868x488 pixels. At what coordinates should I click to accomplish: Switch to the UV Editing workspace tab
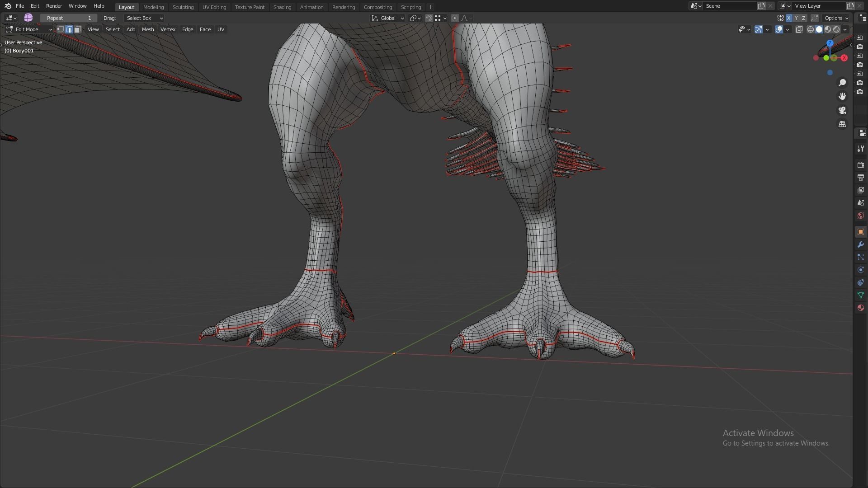(x=214, y=7)
